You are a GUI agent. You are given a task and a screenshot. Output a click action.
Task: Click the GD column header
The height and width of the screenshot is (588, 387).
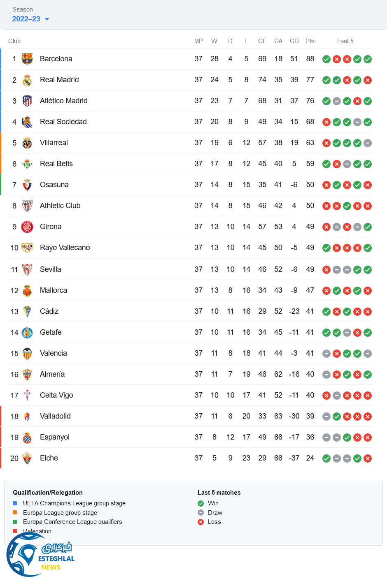[294, 41]
